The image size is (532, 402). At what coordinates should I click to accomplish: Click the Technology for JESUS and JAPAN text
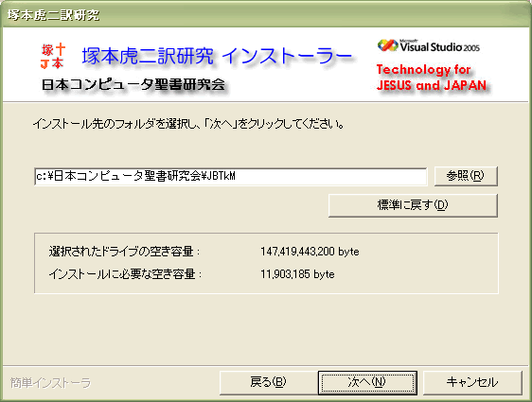432,78
